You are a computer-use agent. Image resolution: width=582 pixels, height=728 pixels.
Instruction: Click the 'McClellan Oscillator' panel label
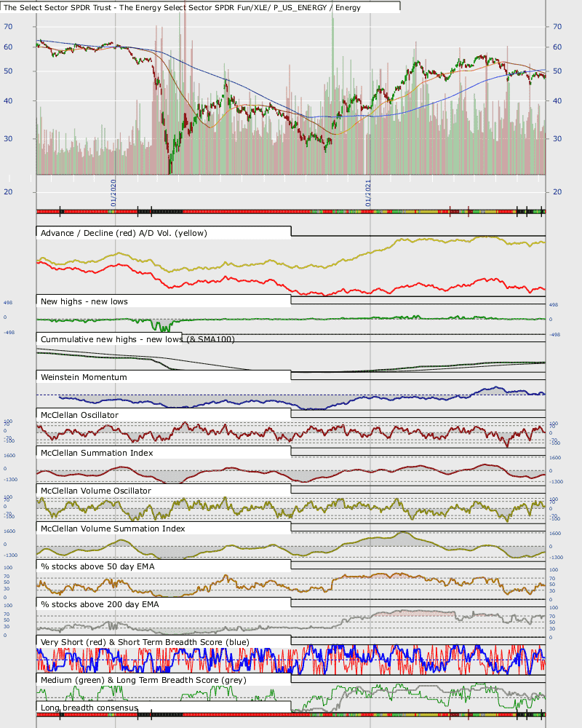[x=79, y=415]
